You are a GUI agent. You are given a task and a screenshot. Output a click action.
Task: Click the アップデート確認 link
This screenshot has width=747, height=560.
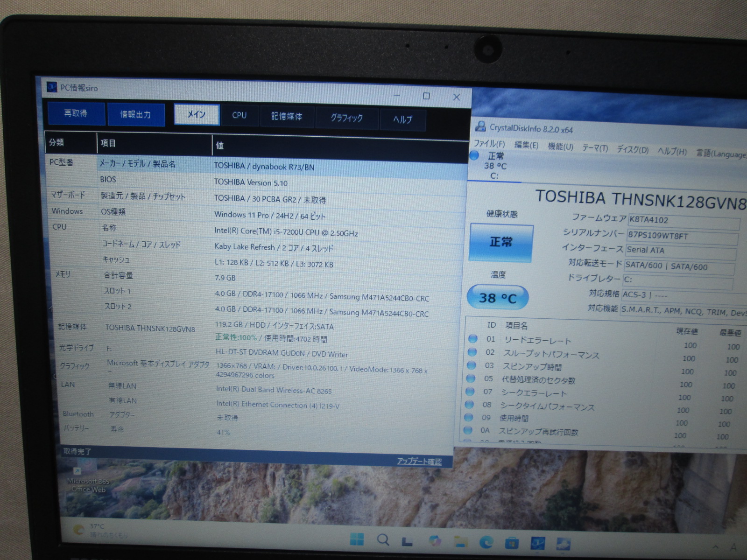[x=419, y=461]
